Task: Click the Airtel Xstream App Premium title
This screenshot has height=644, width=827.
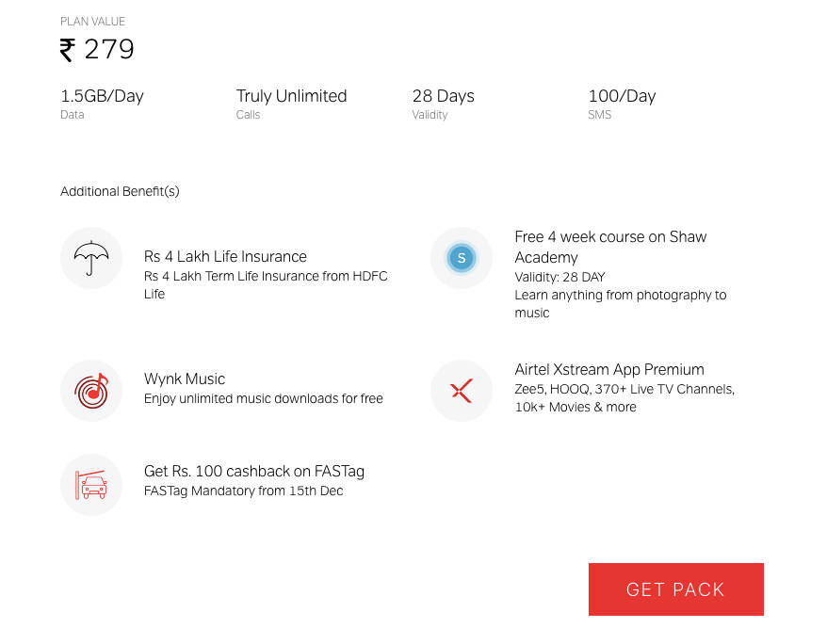Action: coord(609,369)
